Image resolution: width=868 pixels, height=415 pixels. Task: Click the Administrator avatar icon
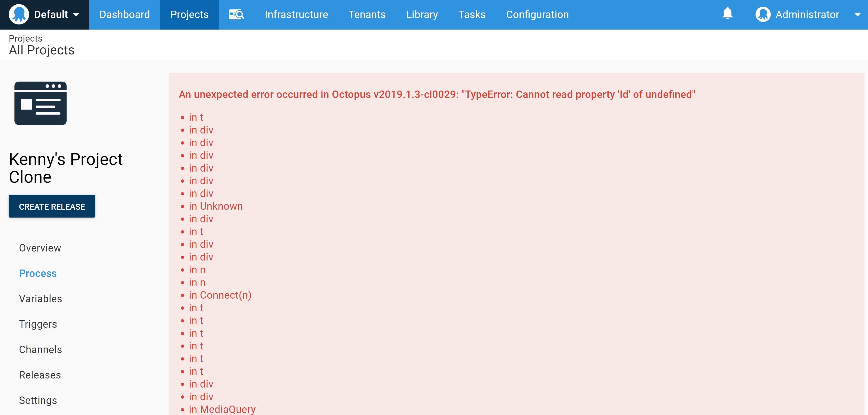tap(763, 15)
